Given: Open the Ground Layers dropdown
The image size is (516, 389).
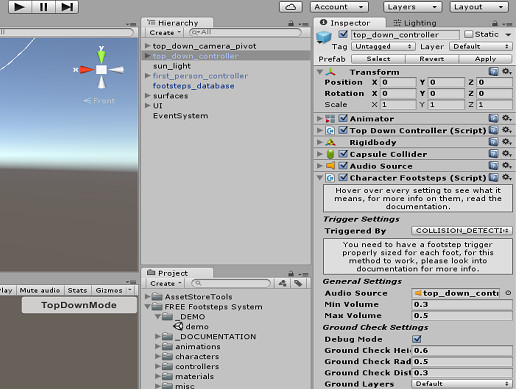Looking at the screenshot, I should click(x=462, y=384).
